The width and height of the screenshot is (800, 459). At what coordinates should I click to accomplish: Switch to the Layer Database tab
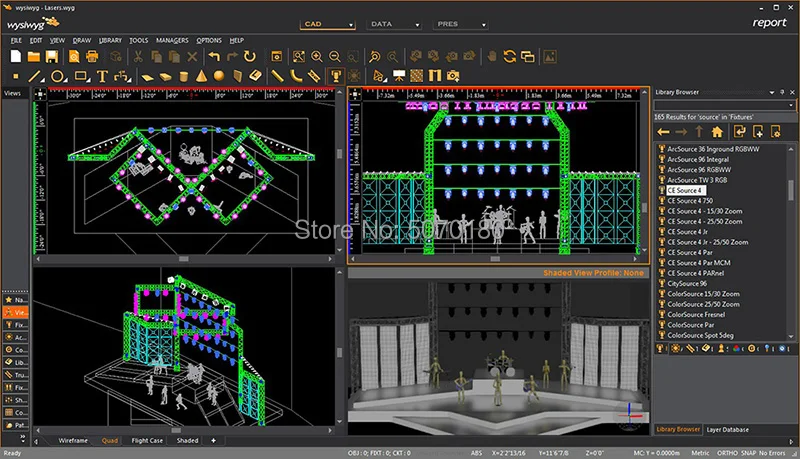(728, 429)
